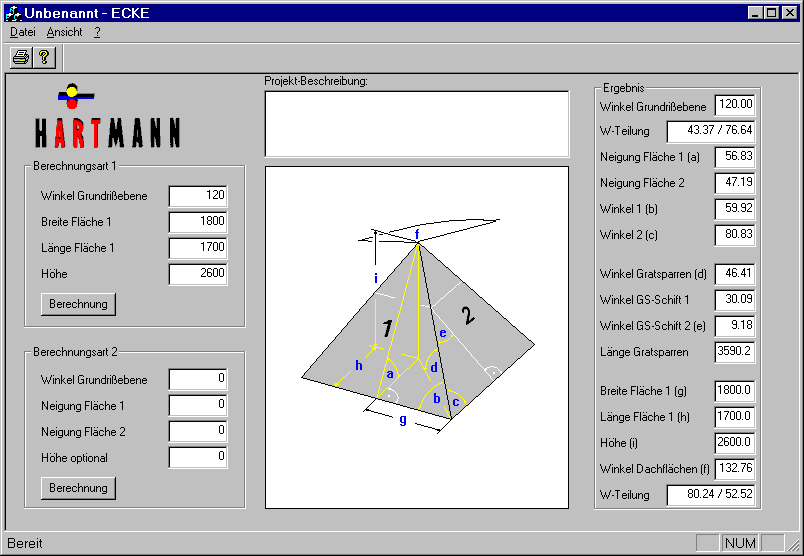Click the Print toolbar icon
The image size is (804, 556).
20,57
